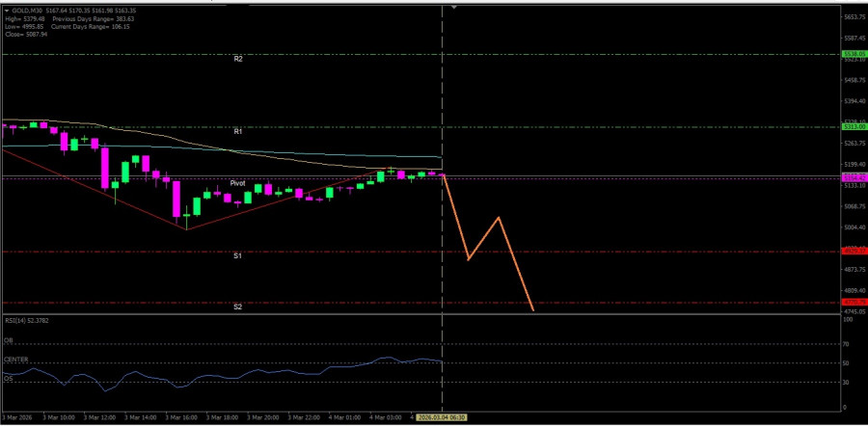Click the CENTER level label in RSI
The image size is (868, 426).
click(14, 359)
